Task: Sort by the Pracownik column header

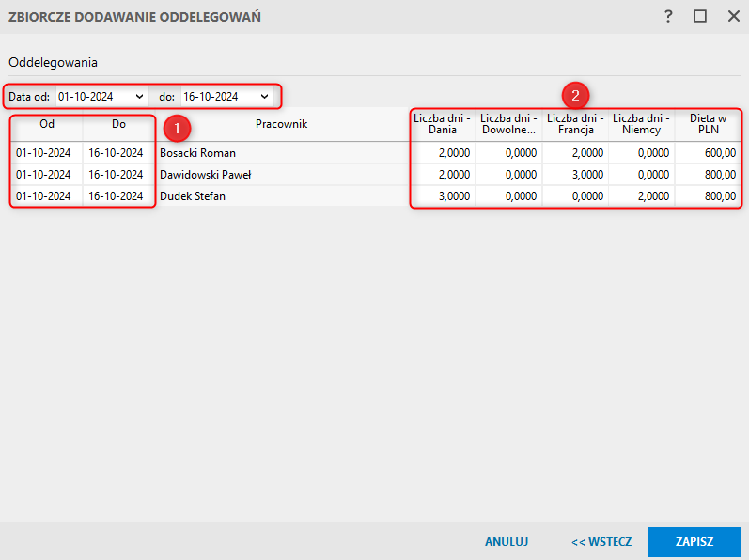Action: (281, 124)
